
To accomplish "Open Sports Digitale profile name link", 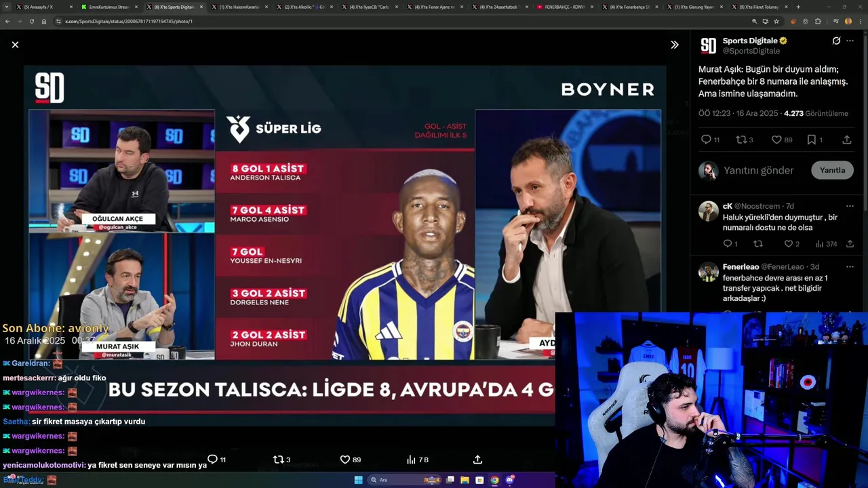I will click(750, 41).
